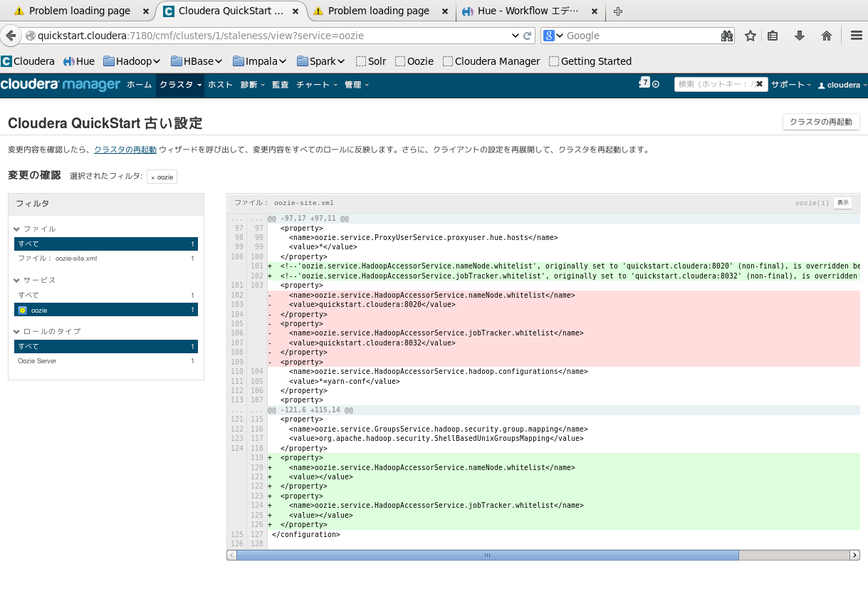Click the クラスタの再起動 button
Screen dimensions: 868x589
tap(821, 122)
